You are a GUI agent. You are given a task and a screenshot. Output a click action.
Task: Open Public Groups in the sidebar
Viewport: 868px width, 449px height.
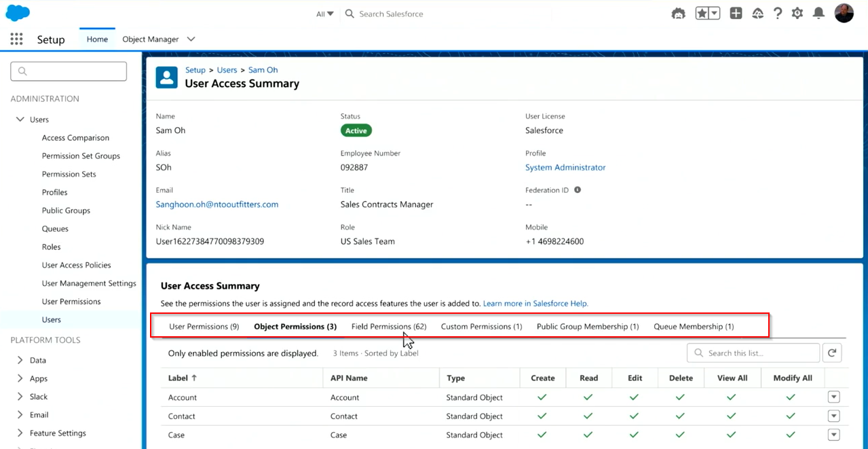pos(66,211)
